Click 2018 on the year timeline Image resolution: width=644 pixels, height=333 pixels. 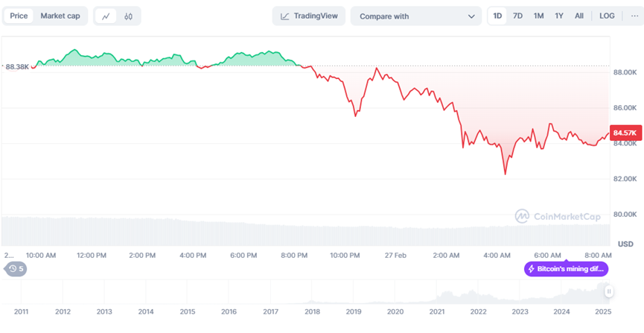tap(312, 311)
